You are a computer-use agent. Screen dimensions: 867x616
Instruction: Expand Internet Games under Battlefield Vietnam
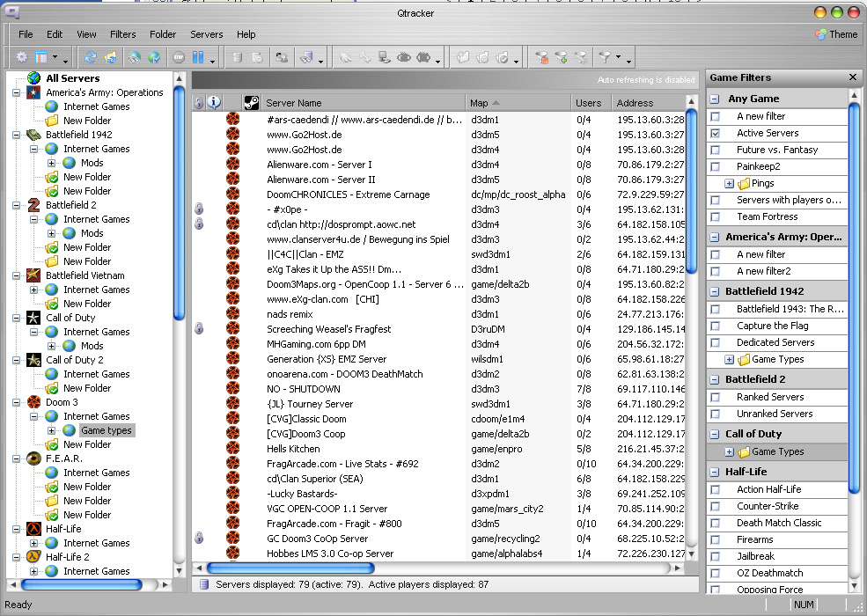(33, 290)
